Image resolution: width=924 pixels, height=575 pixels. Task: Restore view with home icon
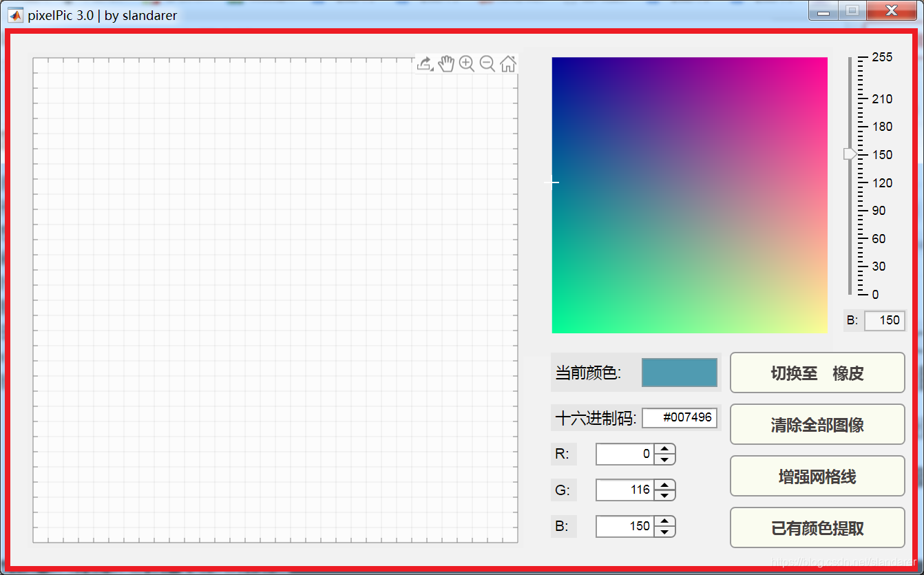(508, 64)
